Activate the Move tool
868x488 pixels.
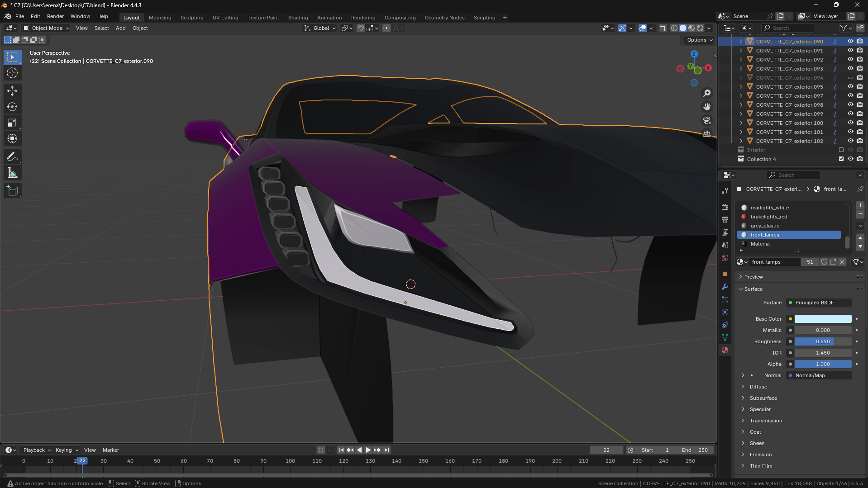[12, 91]
